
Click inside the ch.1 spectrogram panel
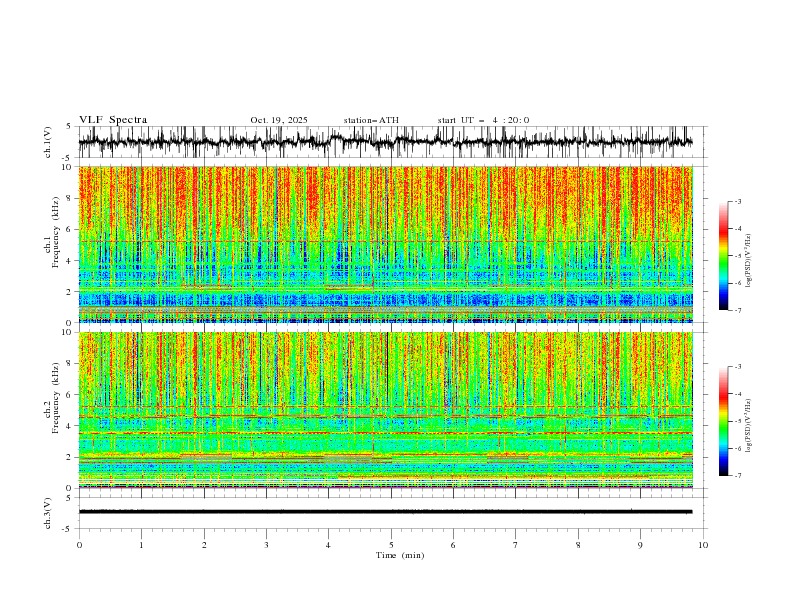pos(385,244)
